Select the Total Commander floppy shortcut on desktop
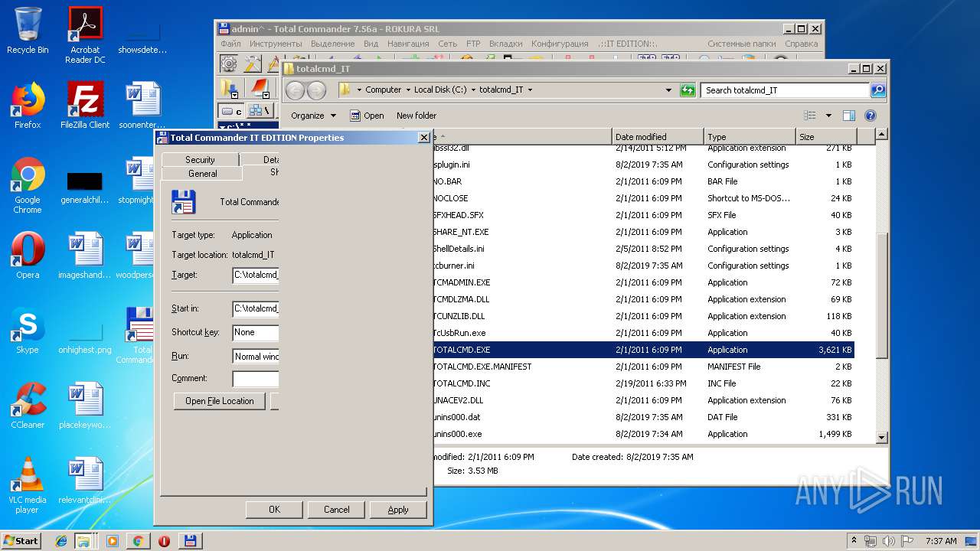The width and height of the screenshot is (980, 551). [x=139, y=335]
